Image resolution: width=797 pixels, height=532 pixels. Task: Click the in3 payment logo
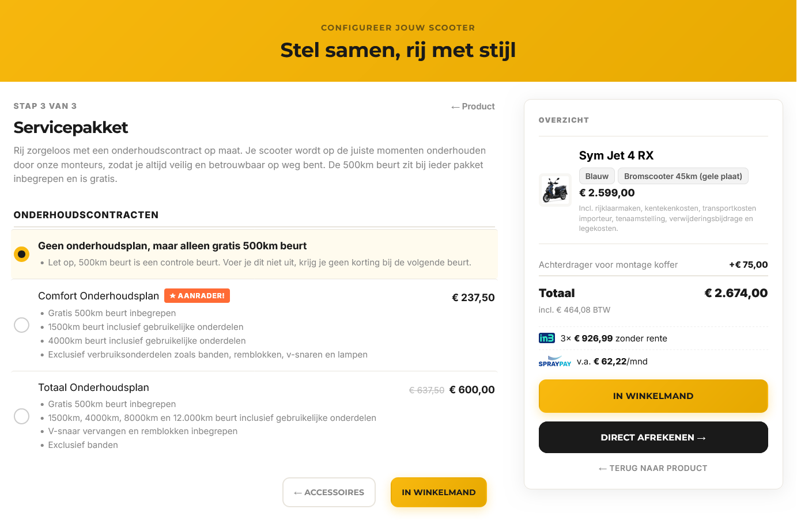click(546, 339)
